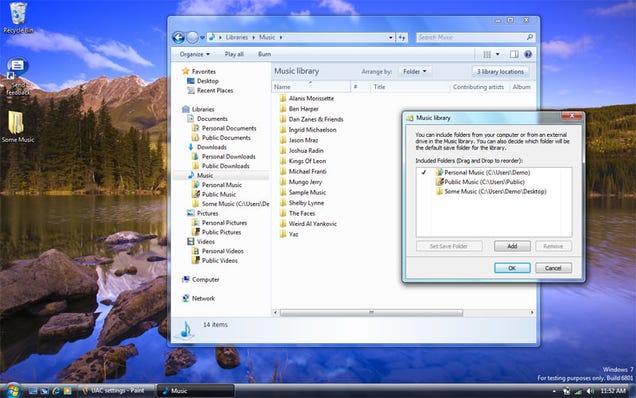Open the Organize menu
This screenshot has height=398, width=636.
click(x=195, y=54)
